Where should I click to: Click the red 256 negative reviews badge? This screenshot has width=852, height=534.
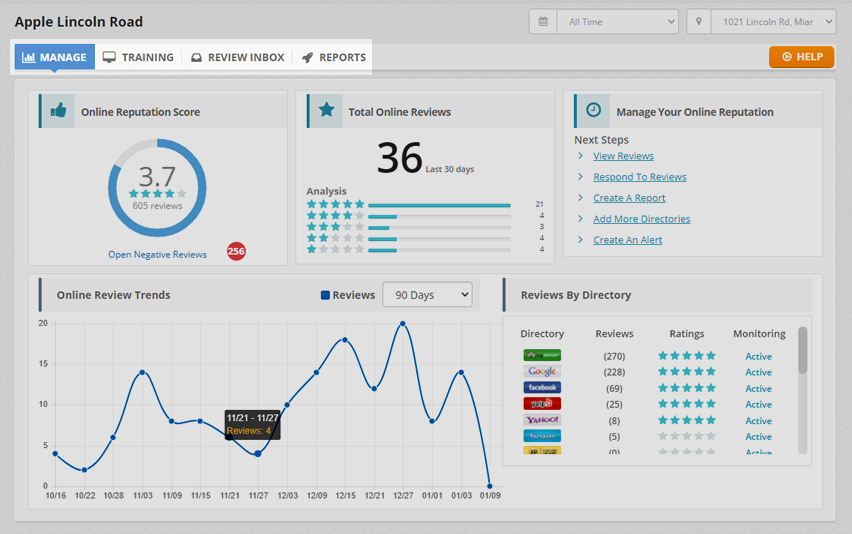236,252
